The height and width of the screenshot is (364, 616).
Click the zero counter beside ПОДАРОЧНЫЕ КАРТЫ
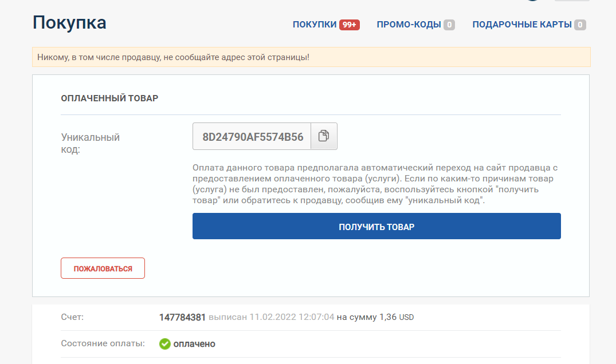[580, 25]
